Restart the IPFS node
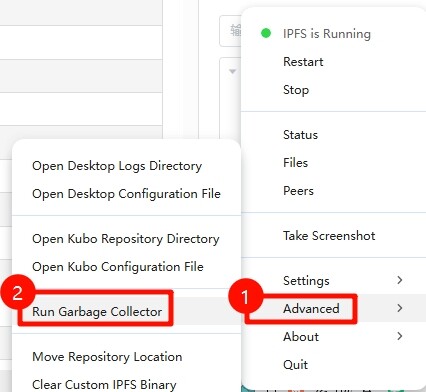The width and height of the screenshot is (426, 392). (303, 62)
